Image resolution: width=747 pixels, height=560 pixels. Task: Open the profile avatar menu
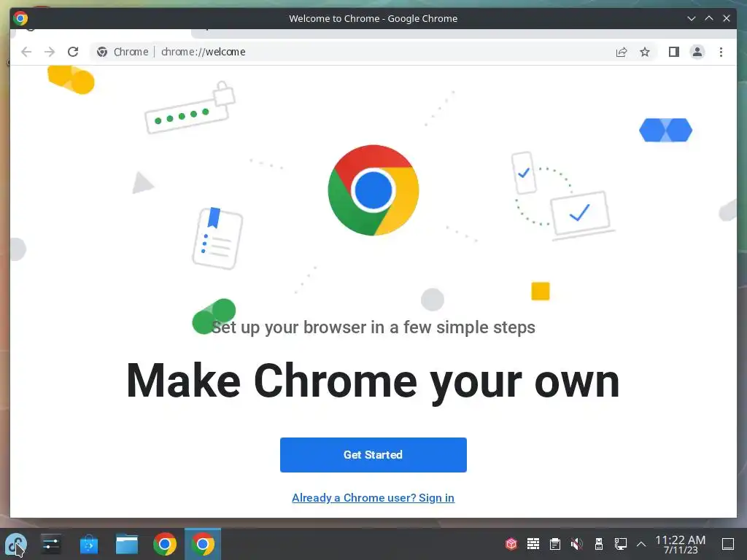pyautogui.click(x=697, y=52)
